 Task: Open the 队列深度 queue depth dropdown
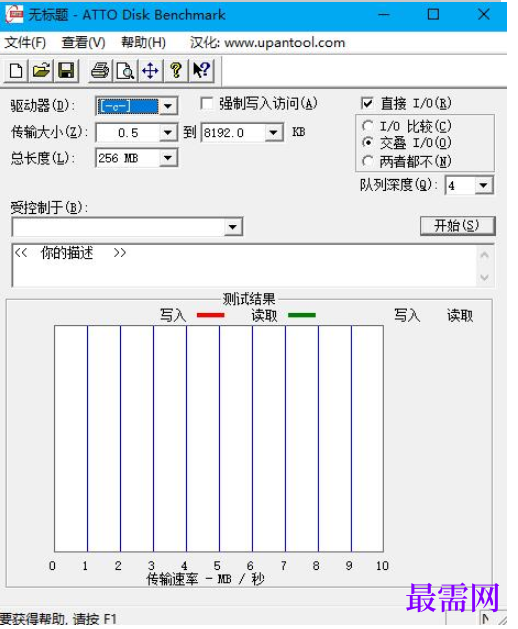pos(483,185)
